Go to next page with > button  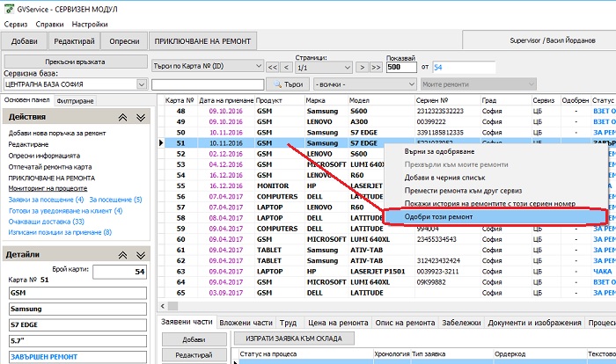(363, 67)
